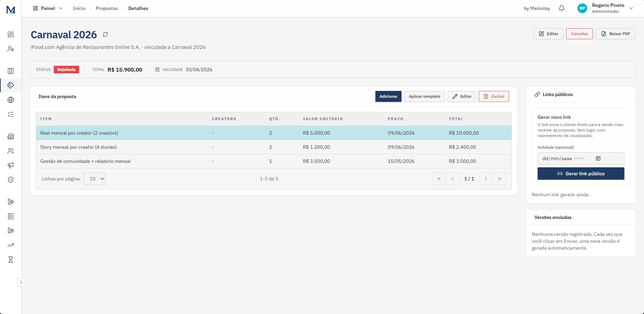Screen dimensions: 644x314
Task: Click the R$ 15.900,00 total value
Action: pos(125,70)
